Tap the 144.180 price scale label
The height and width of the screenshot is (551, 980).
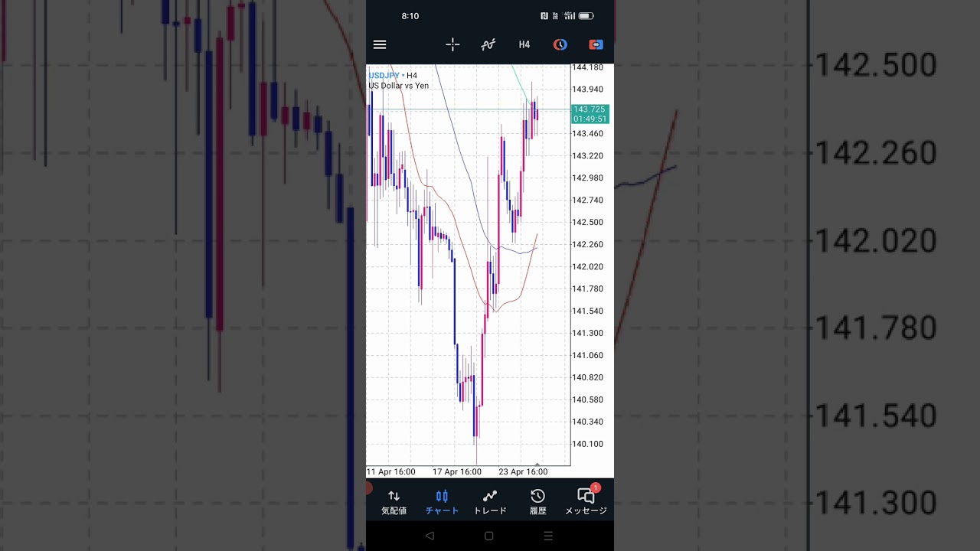(x=588, y=67)
